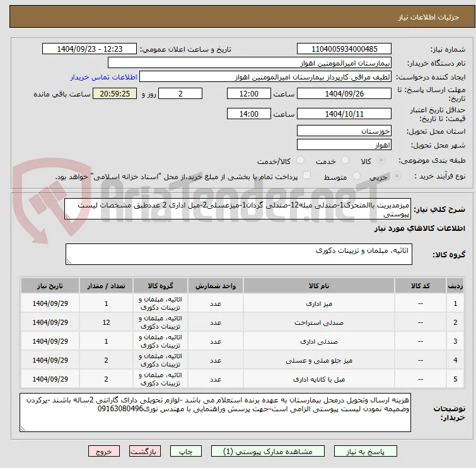Click the صندلی استراحت item name cell
Image resolution: width=476 pixels, height=468 pixels.
(x=319, y=322)
